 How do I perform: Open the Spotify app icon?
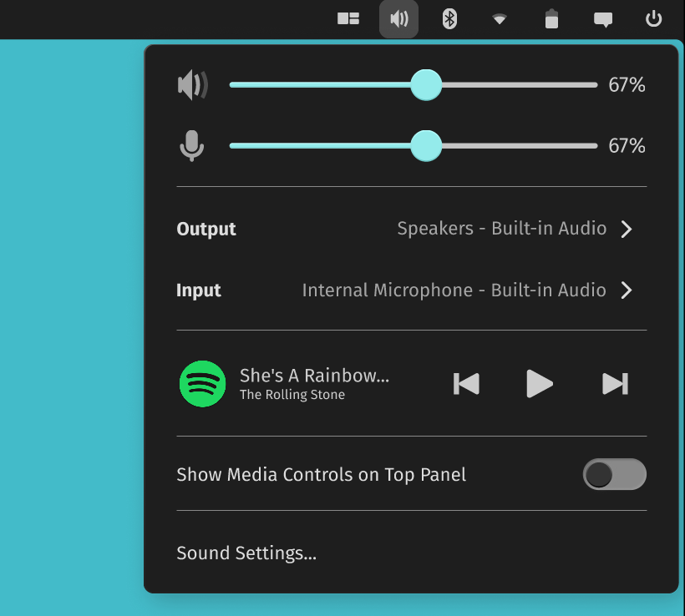click(202, 384)
